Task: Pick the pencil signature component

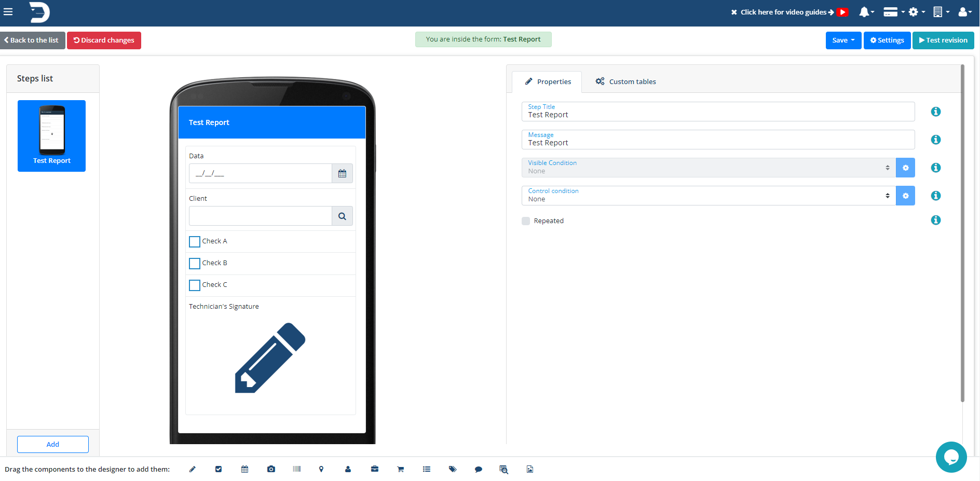Action: click(193, 469)
